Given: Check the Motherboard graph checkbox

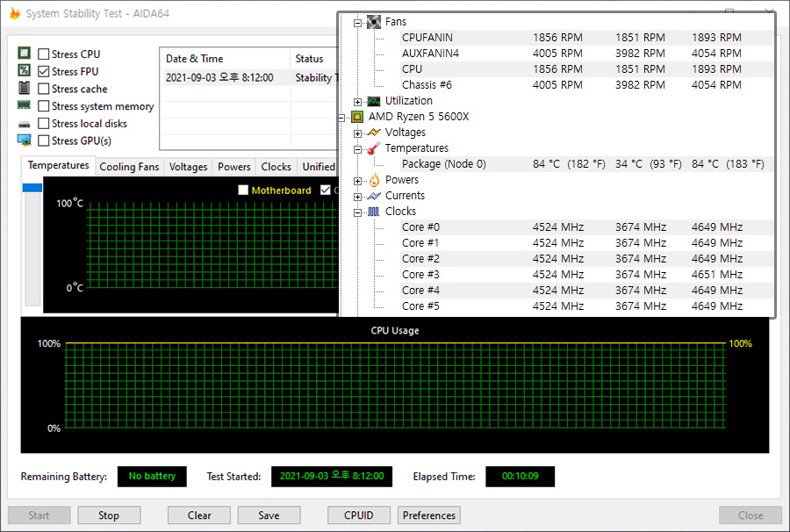Looking at the screenshot, I should (x=243, y=190).
